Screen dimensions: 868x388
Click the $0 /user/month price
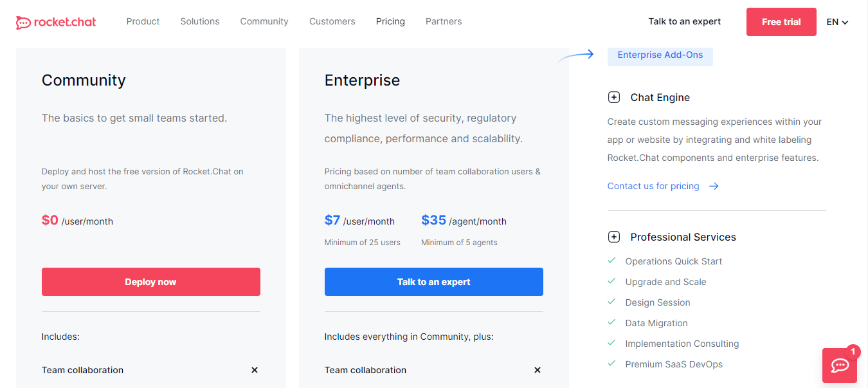click(x=77, y=221)
